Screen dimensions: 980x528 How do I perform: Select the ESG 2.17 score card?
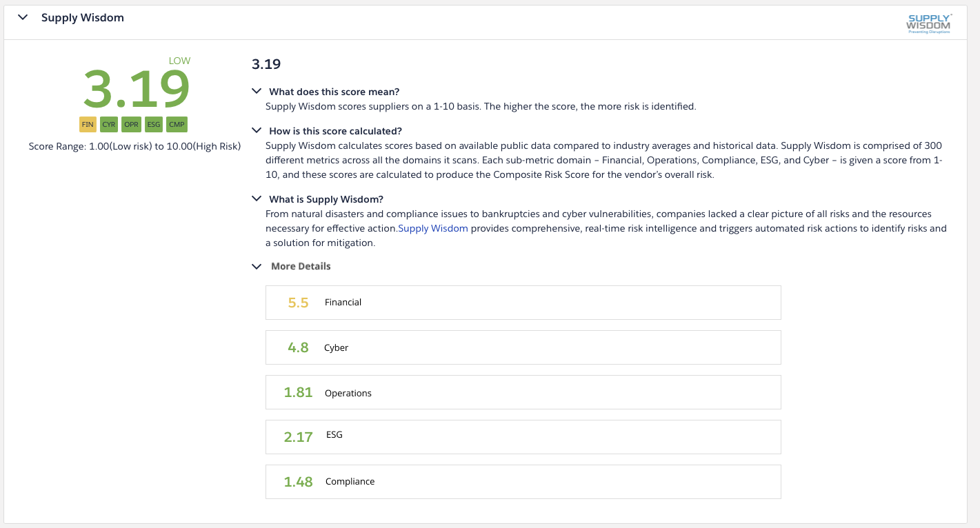[x=523, y=436]
